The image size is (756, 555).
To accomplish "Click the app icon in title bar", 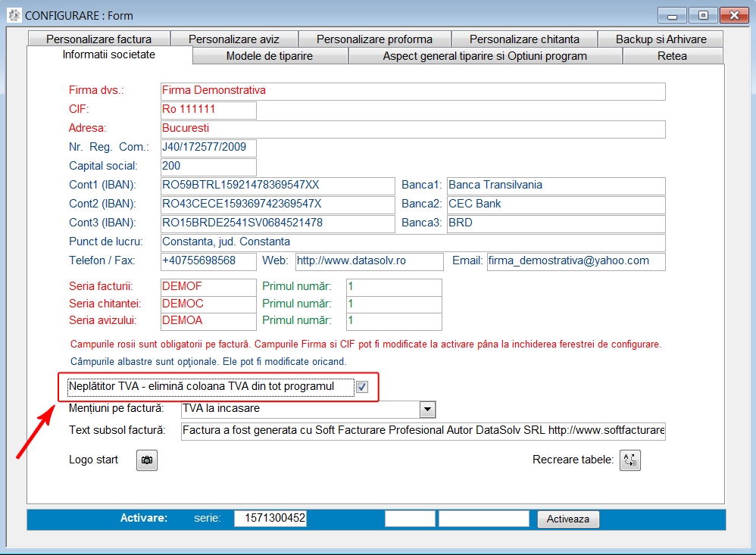I will pyautogui.click(x=14, y=15).
